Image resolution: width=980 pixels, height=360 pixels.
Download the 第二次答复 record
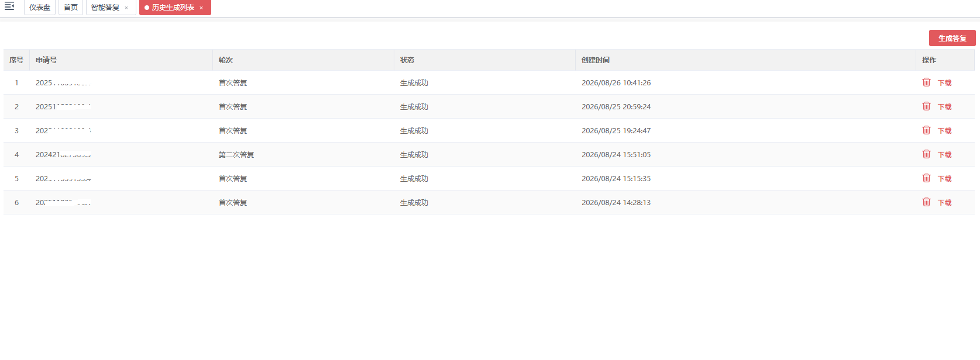944,155
